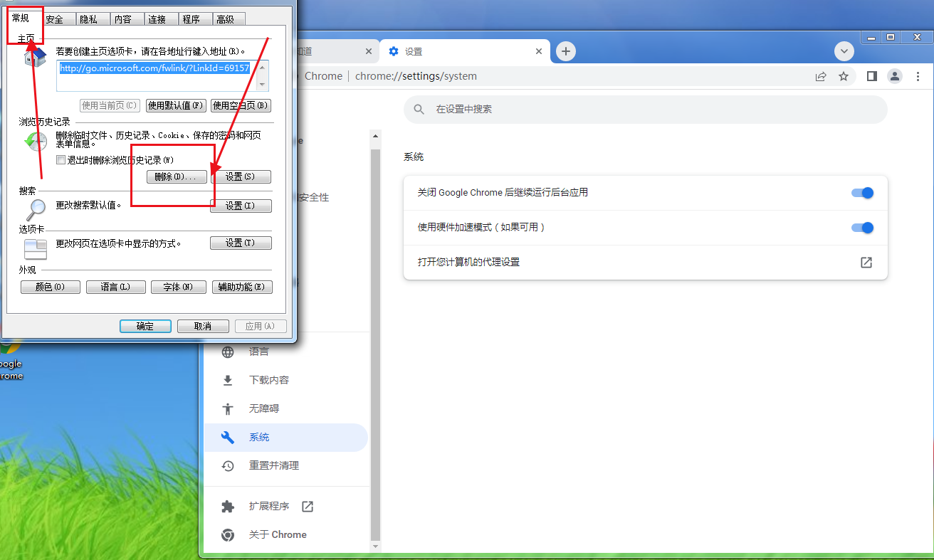Click the search magnifier icon in dialog
The image size is (934, 560).
[36, 209]
